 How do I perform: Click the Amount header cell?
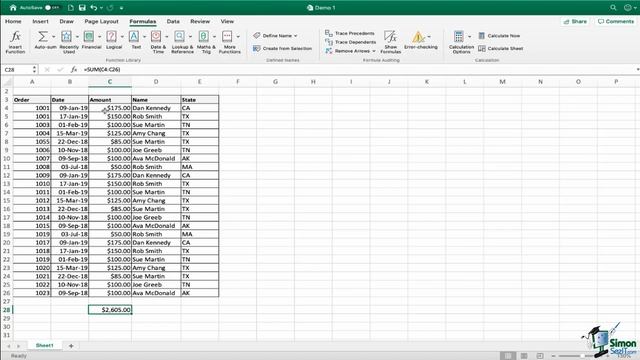(110, 100)
